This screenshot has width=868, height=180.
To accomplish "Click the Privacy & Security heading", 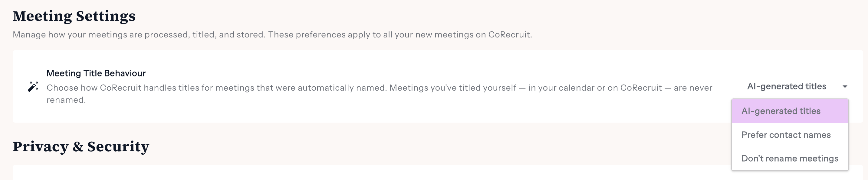I will pos(81,146).
